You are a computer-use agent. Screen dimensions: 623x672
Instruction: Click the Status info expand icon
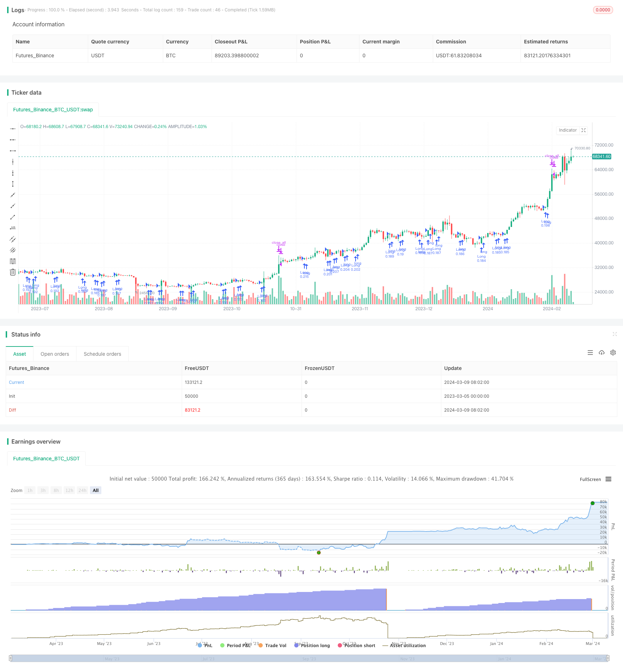(x=614, y=334)
